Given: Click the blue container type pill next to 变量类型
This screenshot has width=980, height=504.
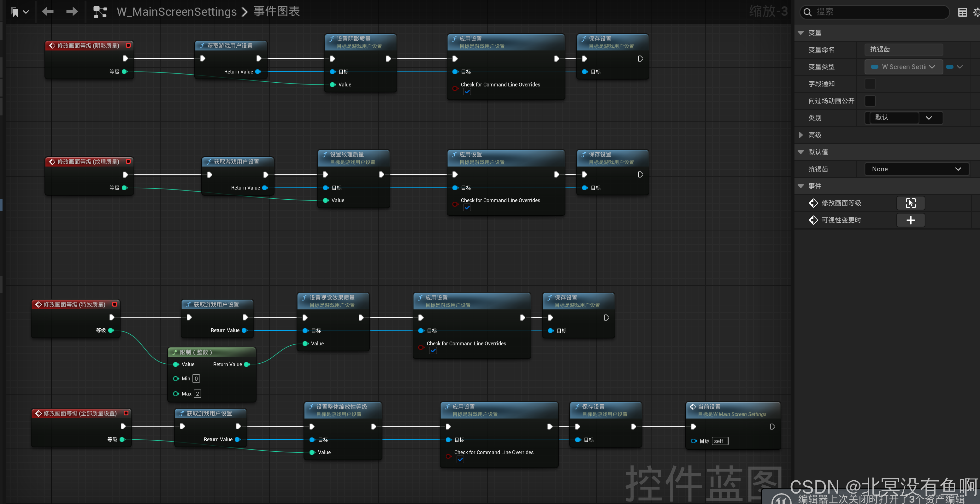Looking at the screenshot, I should tap(950, 67).
